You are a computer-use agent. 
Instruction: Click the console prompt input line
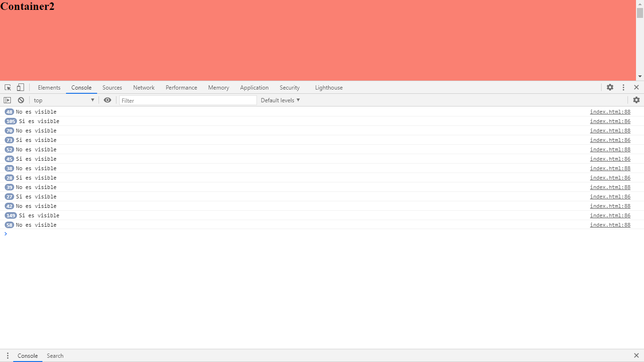322,234
